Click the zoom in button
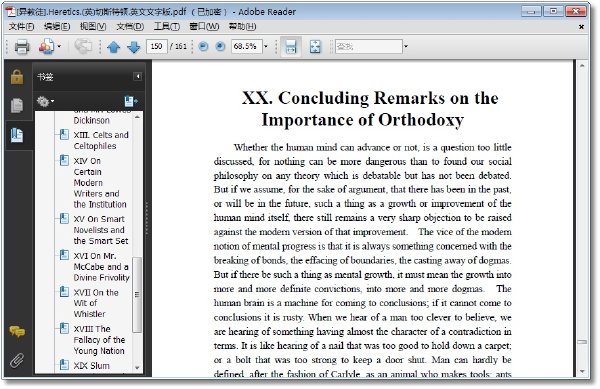Image resolution: width=600 pixels, height=389 pixels. [220, 47]
